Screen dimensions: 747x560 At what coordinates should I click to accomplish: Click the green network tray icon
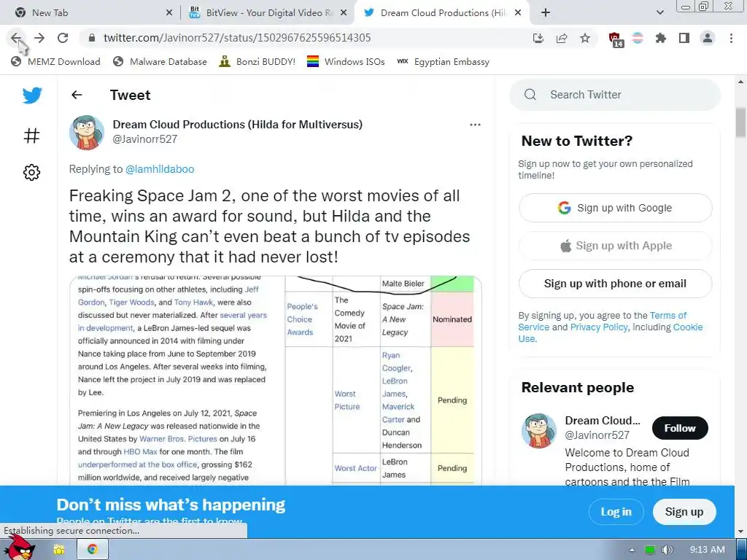(650, 550)
